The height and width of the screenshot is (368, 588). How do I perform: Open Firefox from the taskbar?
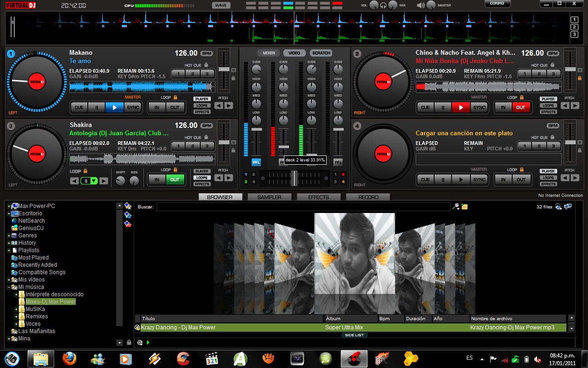pos(69,358)
